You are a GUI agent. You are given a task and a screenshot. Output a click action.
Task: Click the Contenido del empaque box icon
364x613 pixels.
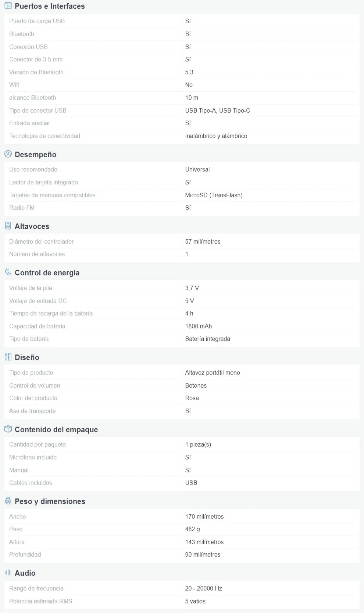click(x=8, y=429)
